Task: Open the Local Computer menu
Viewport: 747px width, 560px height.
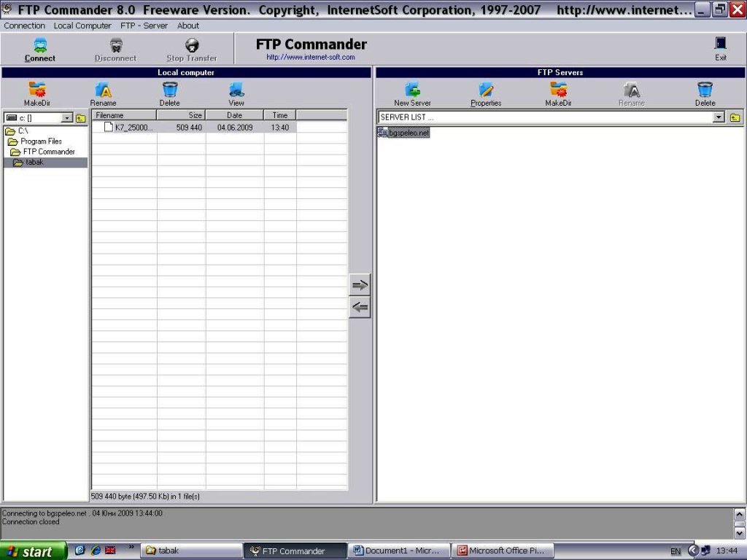Action: [x=82, y=26]
